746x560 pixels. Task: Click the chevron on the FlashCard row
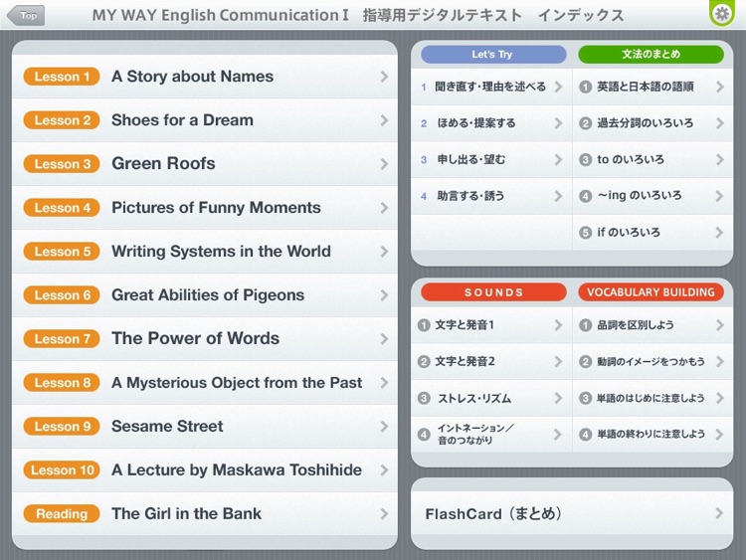719,514
